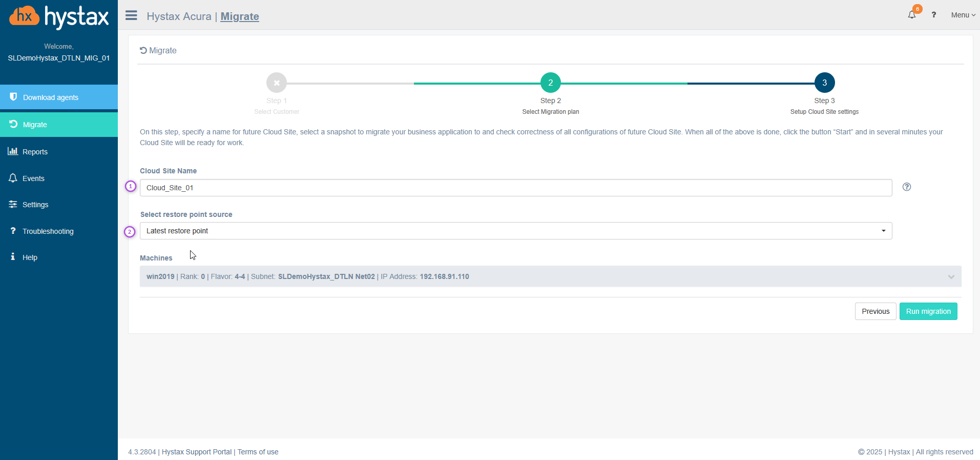Open the notifications bell icon
The height and width of the screenshot is (460, 980).
tap(911, 15)
